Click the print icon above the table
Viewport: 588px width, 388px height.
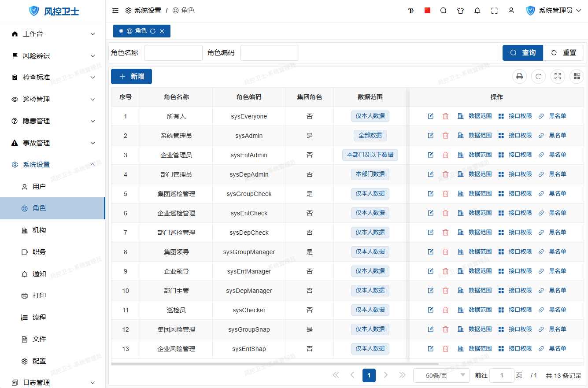tap(520, 77)
